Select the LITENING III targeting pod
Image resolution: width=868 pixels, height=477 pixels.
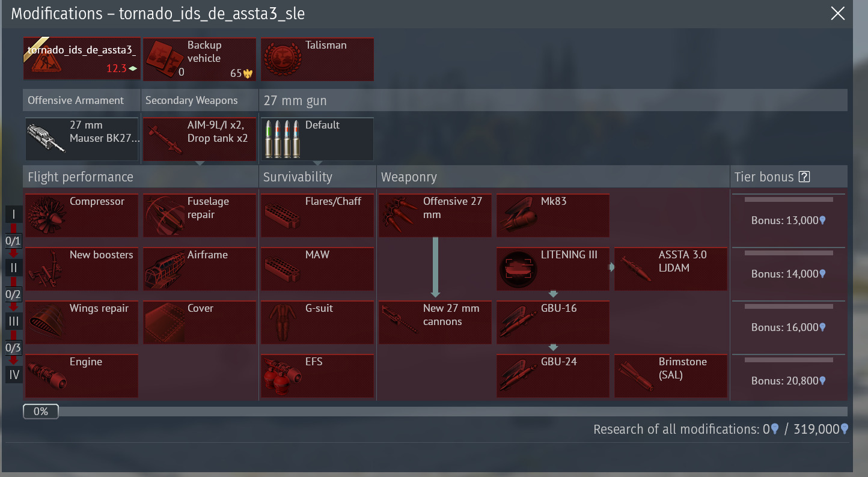pyautogui.click(x=552, y=269)
